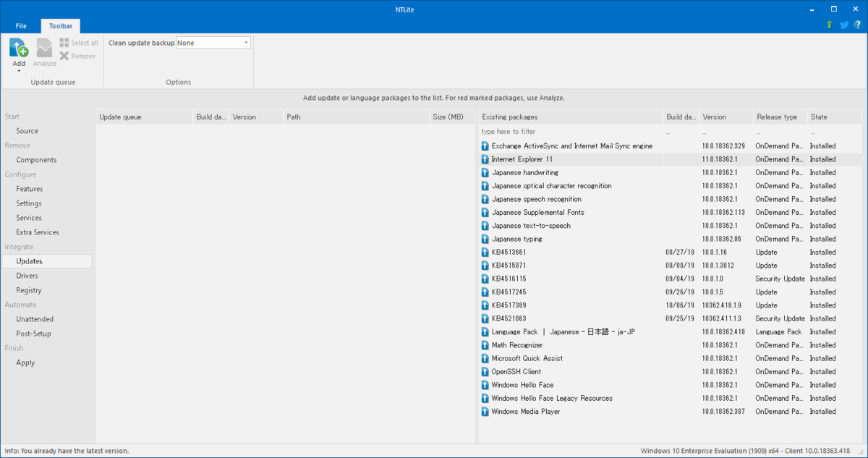This screenshot has height=458, width=868.
Task: Open the Add button dropdown arrow
Action: click(19, 72)
